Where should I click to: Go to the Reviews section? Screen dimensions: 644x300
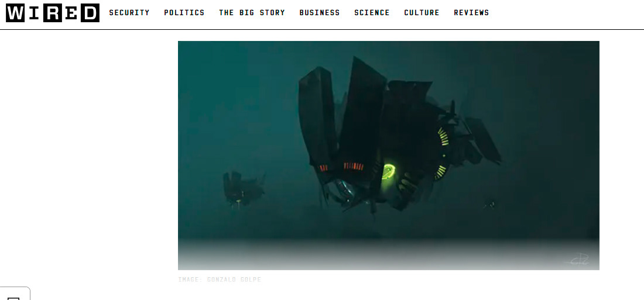(x=471, y=13)
